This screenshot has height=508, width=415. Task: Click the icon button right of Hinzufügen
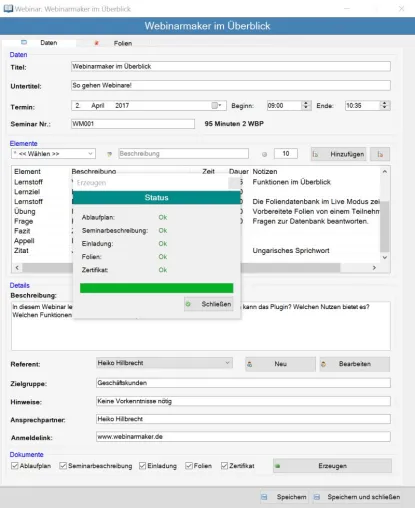pos(380,154)
